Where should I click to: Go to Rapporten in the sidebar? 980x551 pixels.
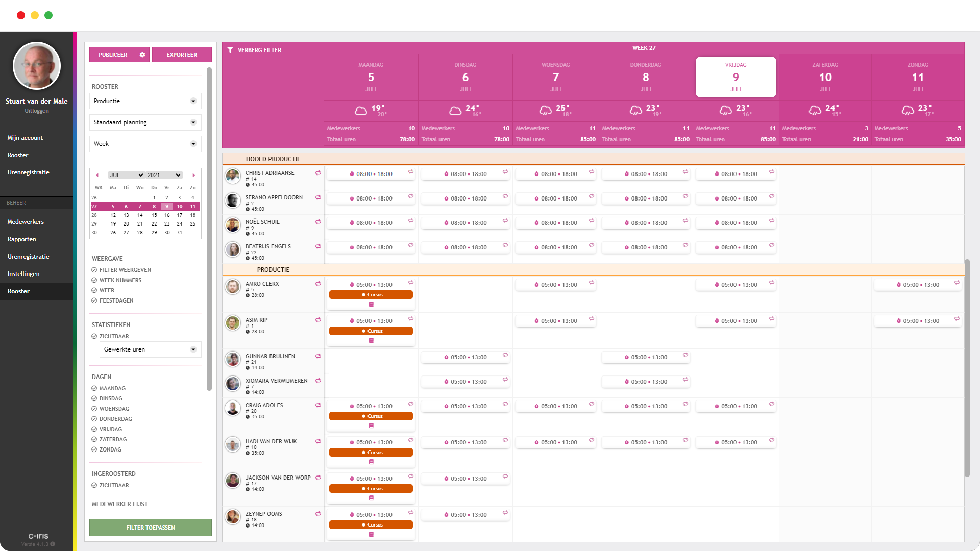[22, 239]
